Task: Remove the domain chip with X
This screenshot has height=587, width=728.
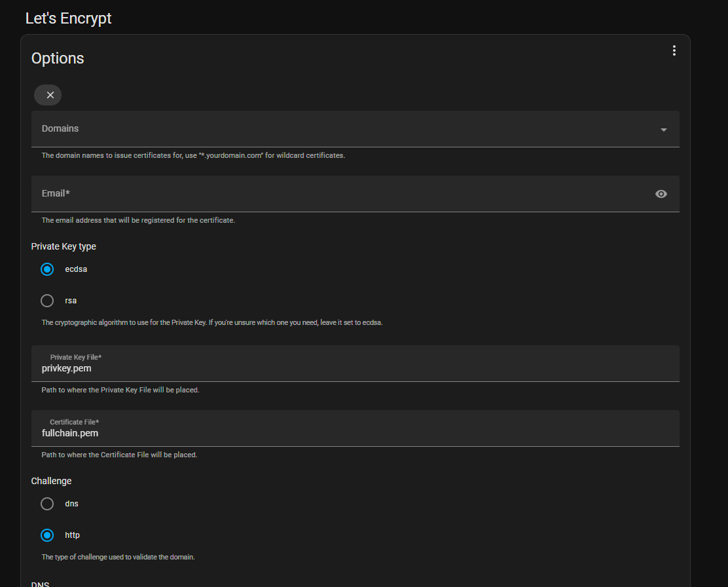Action: (50, 95)
